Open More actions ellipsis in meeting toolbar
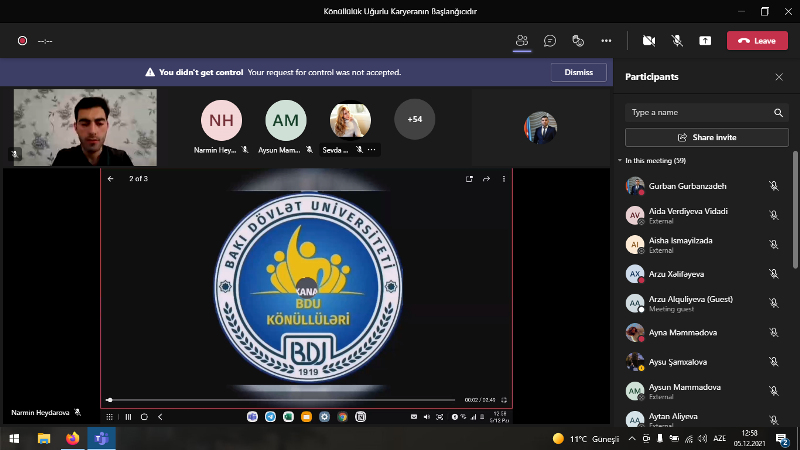The width and height of the screenshot is (800, 450). [606, 40]
